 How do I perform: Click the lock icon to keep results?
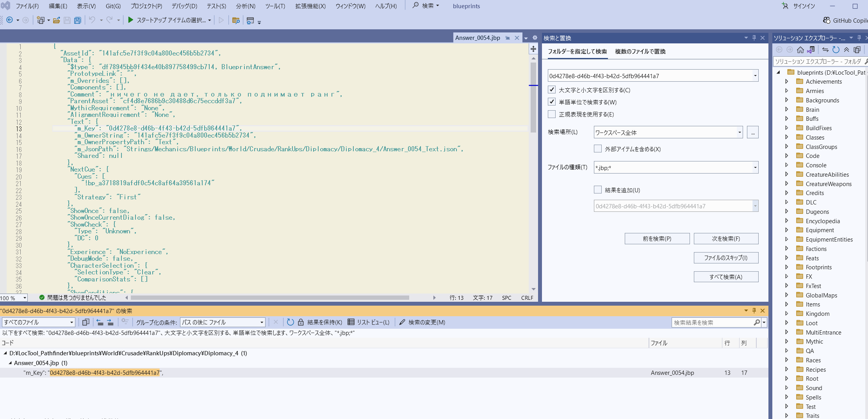(301, 322)
